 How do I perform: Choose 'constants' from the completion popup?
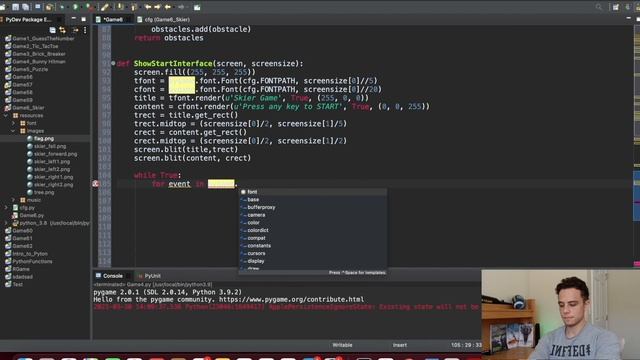pyautogui.click(x=313, y=246)
